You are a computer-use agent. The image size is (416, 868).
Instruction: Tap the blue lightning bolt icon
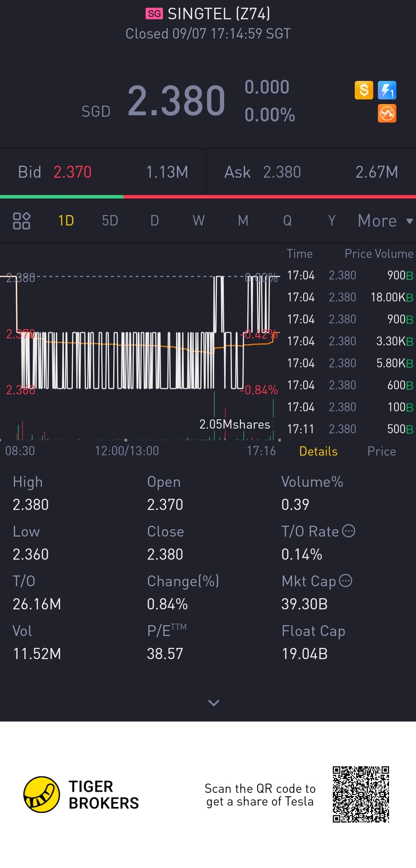[387, 91]
